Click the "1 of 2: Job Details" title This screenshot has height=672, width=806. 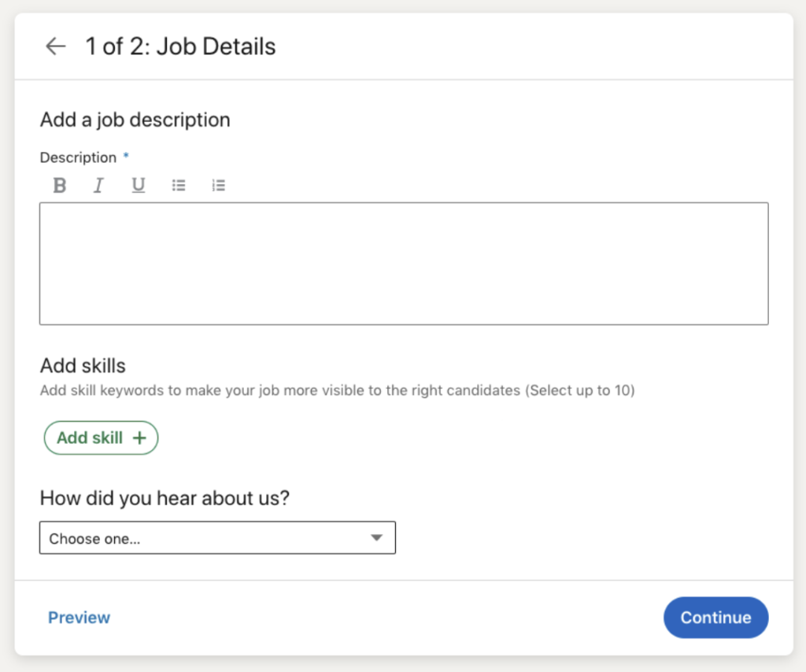coord(181,46)
